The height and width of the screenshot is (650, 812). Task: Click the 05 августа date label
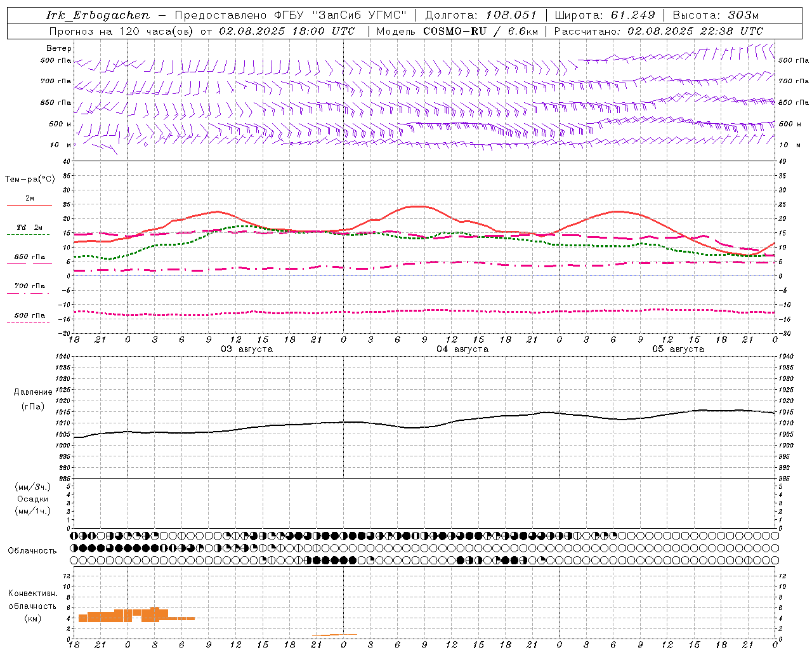pyautogui.click(x=678, y=349)
